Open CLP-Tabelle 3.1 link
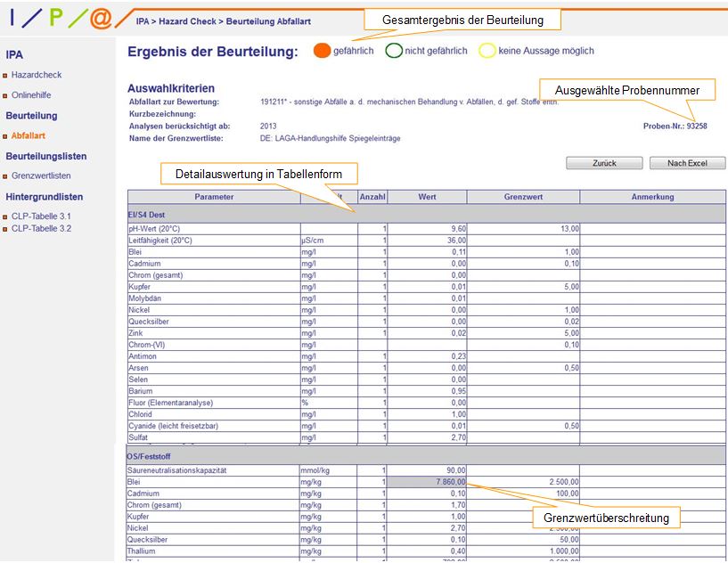The width and height of the screenshot is (728, 563). coord(41,216)
